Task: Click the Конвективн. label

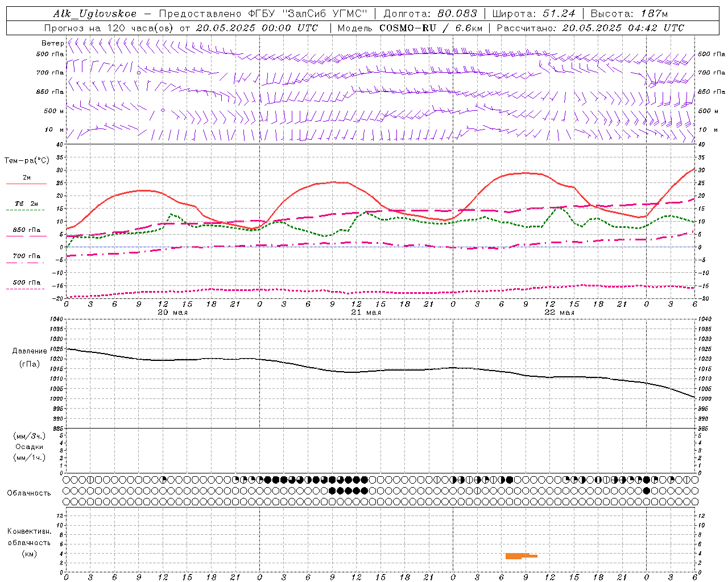Action: point(30,531)
